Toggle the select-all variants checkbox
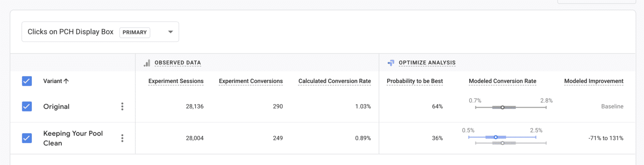Image resolution: width=644 pixels, height=165 pixels. 27,81
